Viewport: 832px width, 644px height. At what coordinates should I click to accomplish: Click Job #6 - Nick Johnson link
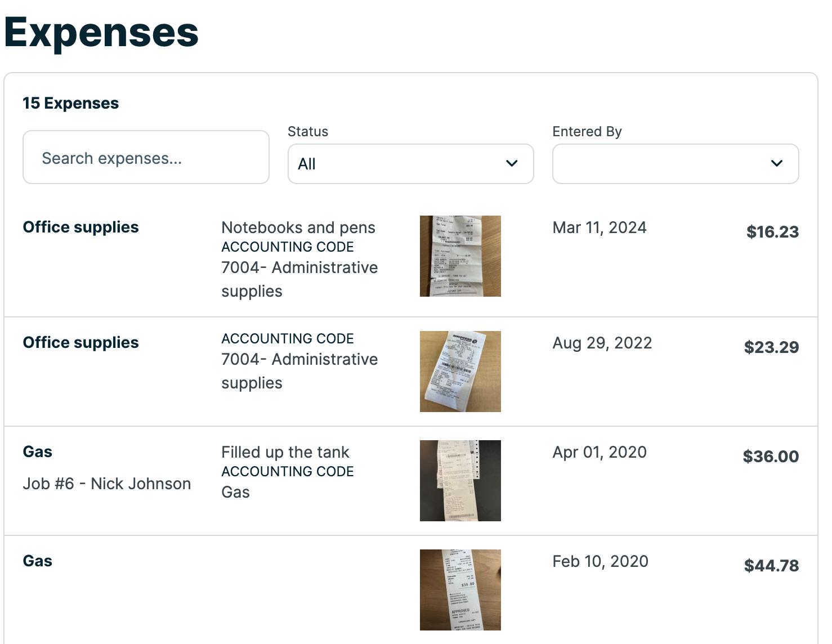[107, 484]
